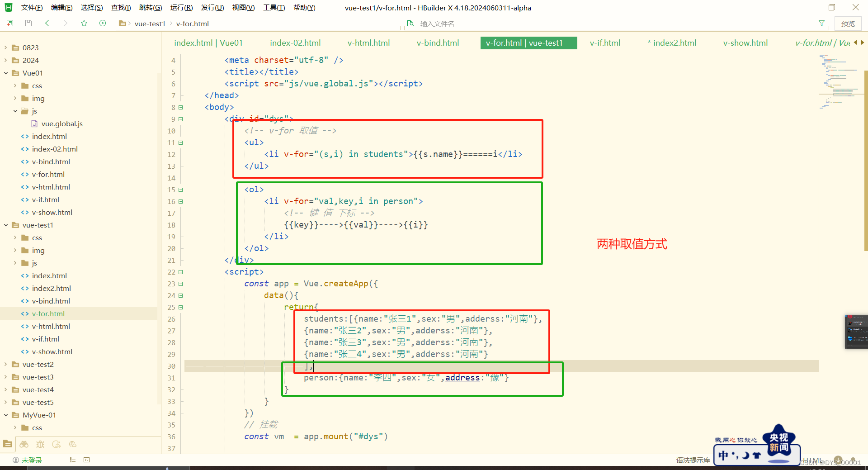The width and height of the screenshot is (868, 470).
Task: Expand the vue-test2 folder
Action: [6, 364]
